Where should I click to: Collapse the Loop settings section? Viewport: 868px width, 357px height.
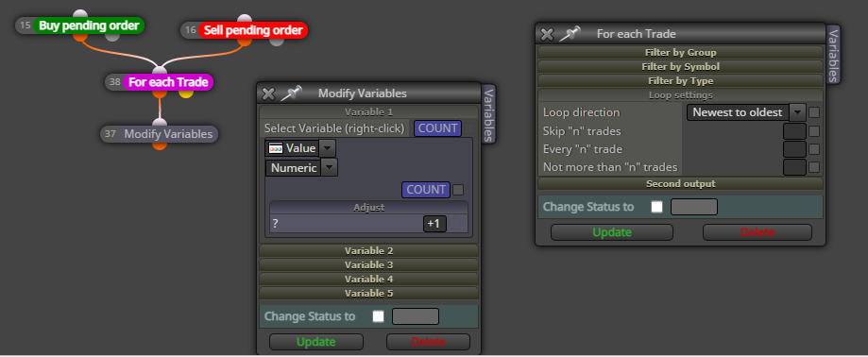click(x=680, y=95)
